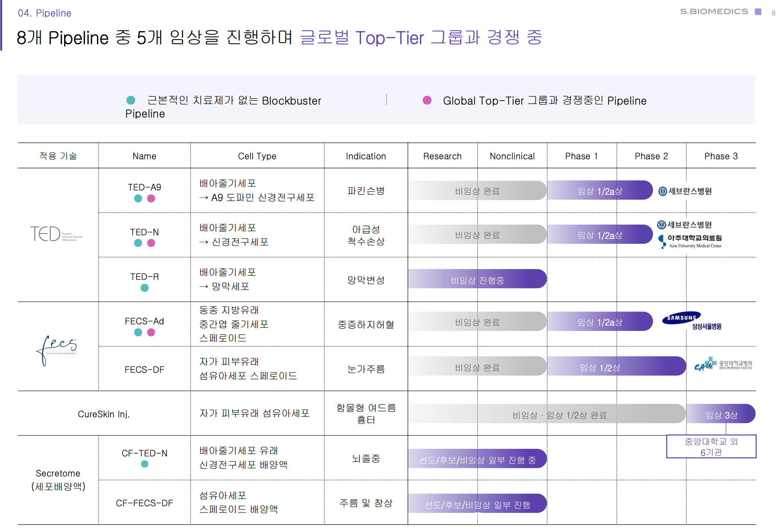Select the 선도/후보/비임상 bar for CF-FECS-DF

(477, 504)
